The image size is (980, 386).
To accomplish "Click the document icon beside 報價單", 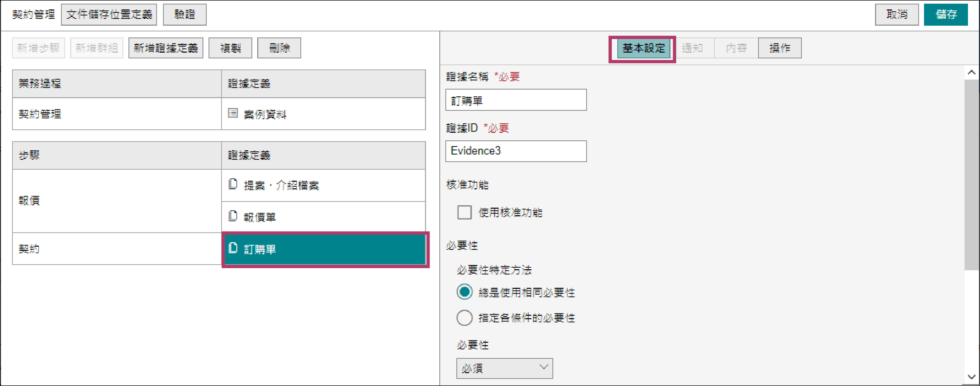I will point(233,216).
